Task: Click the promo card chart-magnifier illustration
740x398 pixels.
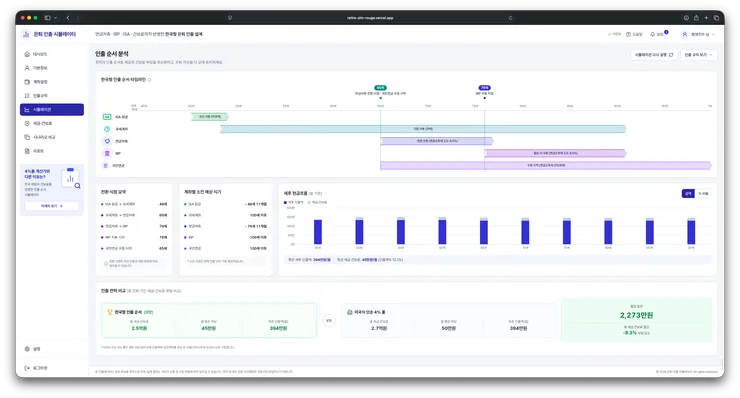Action: pos(71,179)
